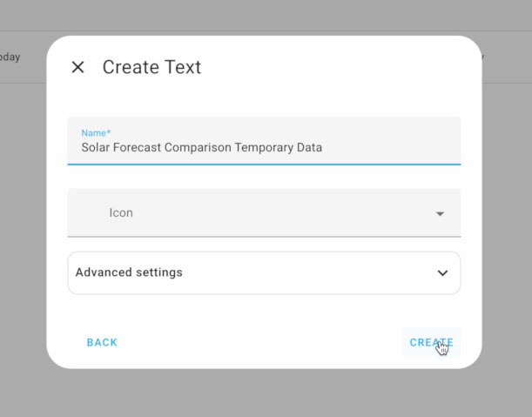Screen dimensions: 532x417
Task: Click the Icon field's dropdown arrow
Action: click(x=440, y=214)
